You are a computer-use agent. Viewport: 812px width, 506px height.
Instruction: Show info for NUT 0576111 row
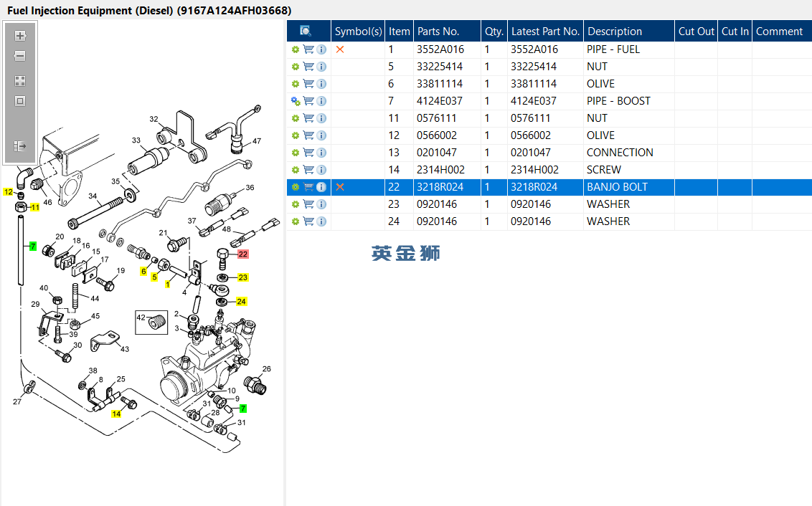pos(321,118)
